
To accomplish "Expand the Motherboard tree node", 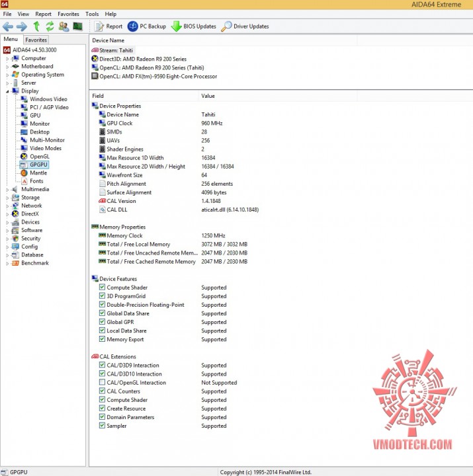I will [x=7, y=67].
